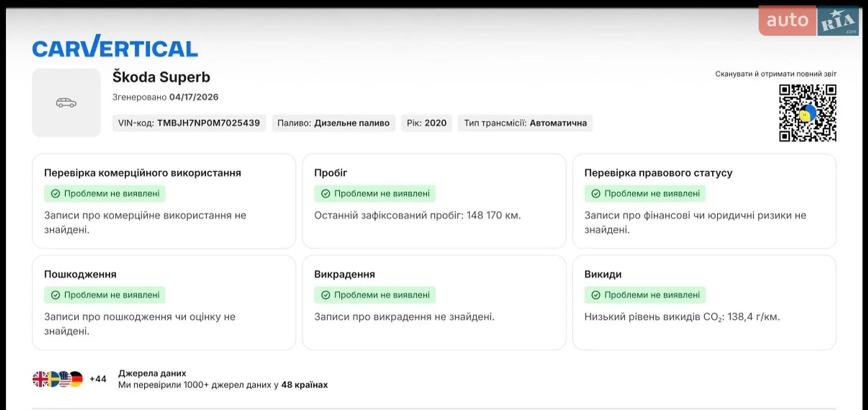Click 'Сканувати й отримати повний звіт' text
Screen dimensions: 868x410
coord(776,74)
